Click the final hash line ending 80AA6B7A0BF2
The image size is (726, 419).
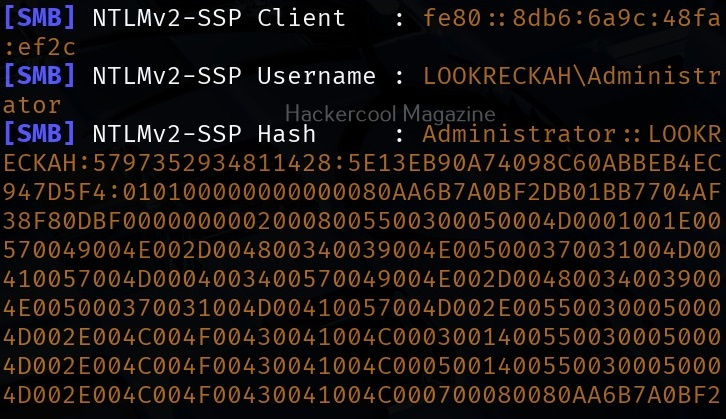click(x=362, y=389)
